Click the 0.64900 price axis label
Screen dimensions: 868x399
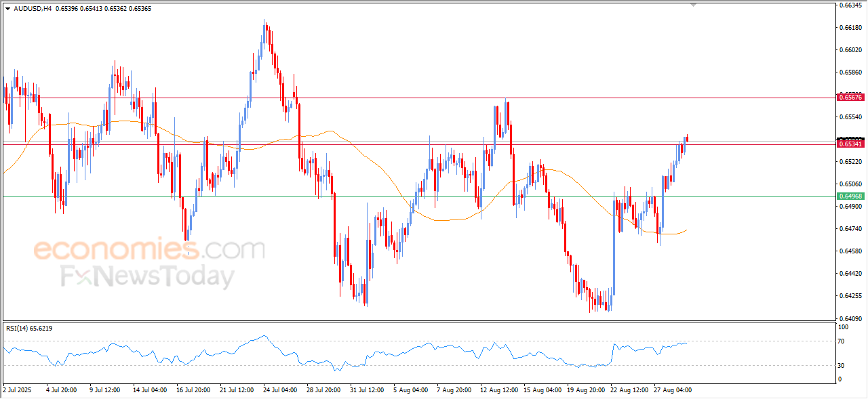(851, 206)
